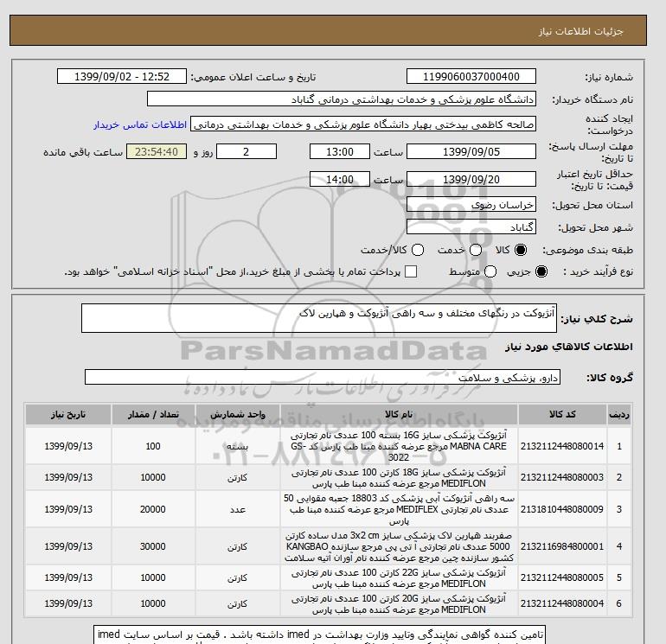Viewport: 666px width, 644px height.
Task: Click the request creator name field
Action: (362, 124)
